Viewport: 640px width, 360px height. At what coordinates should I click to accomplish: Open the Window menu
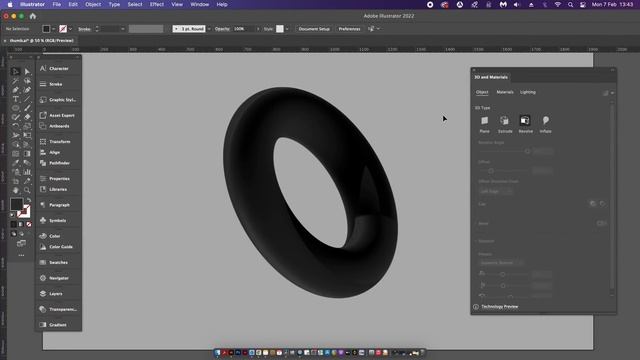point(200,4)
